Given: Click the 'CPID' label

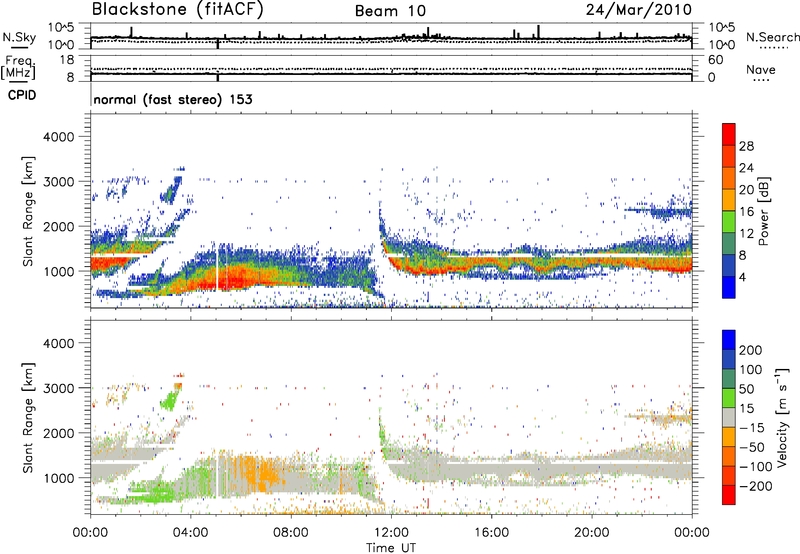Looking at the screenshot, I should [x=22, y=95].
